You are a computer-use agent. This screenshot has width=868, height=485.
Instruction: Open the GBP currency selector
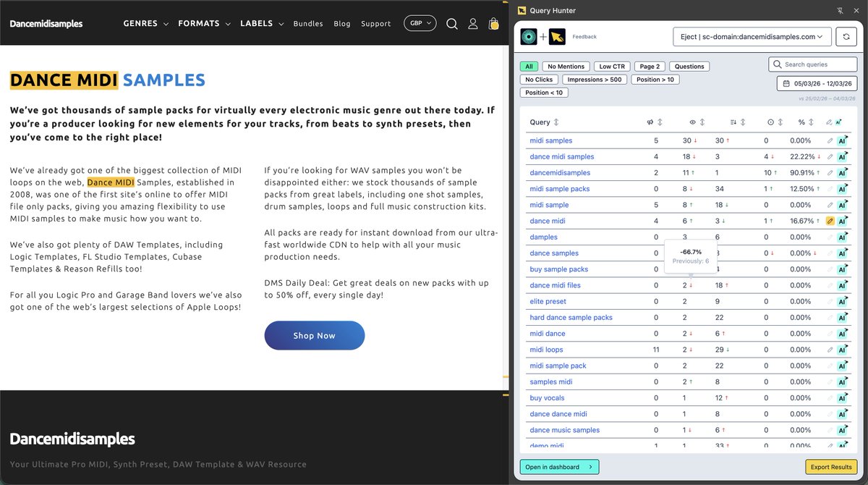420,24
